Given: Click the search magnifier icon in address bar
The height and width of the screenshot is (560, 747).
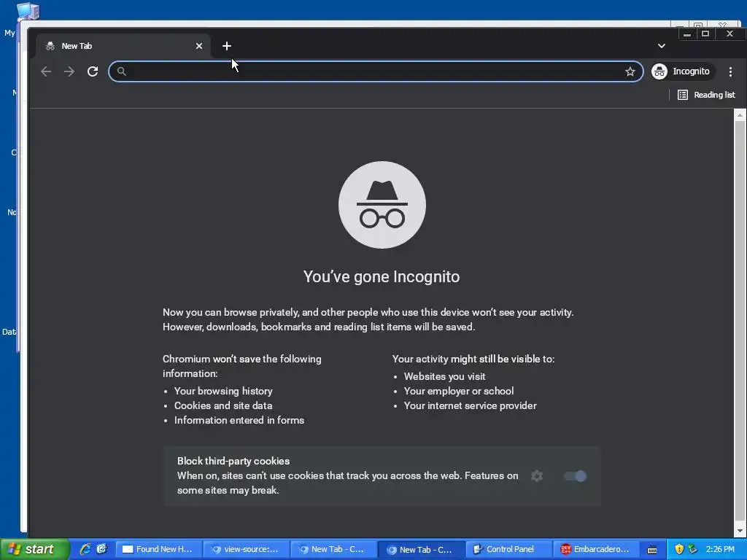Looking at the screenshot, I should point(122,71).
